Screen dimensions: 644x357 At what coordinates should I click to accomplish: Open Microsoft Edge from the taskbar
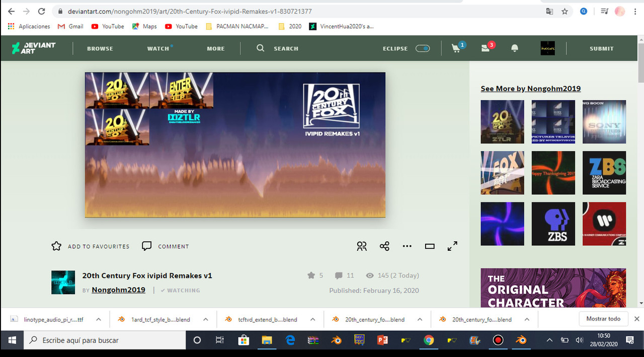coord(290,340)
